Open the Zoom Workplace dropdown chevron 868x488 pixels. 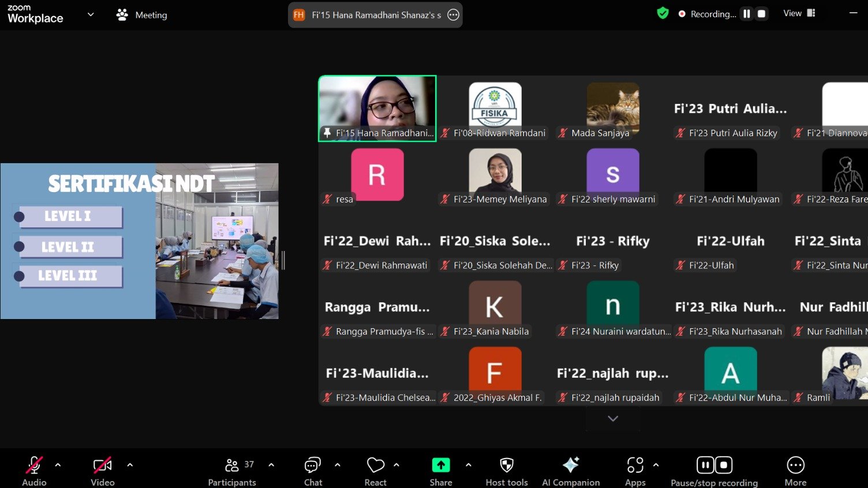[x=91, y=14]
